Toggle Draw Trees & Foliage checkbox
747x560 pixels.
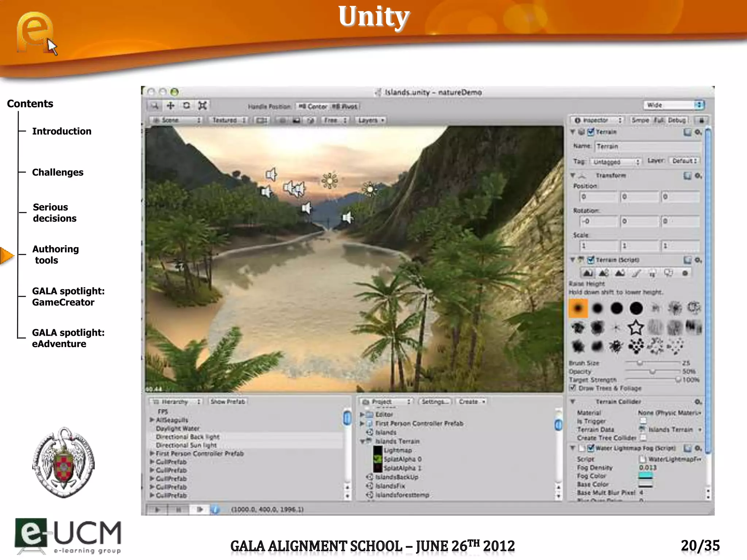[x=573, y=388]
